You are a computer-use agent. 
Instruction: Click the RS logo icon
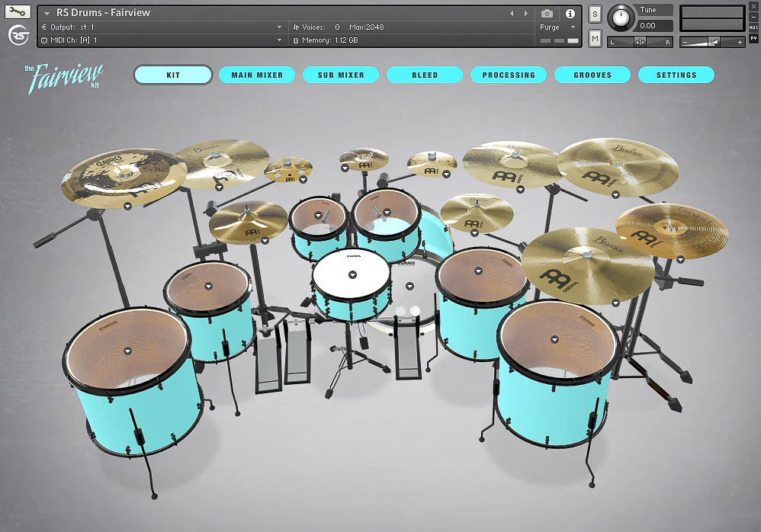pos(18,35)
